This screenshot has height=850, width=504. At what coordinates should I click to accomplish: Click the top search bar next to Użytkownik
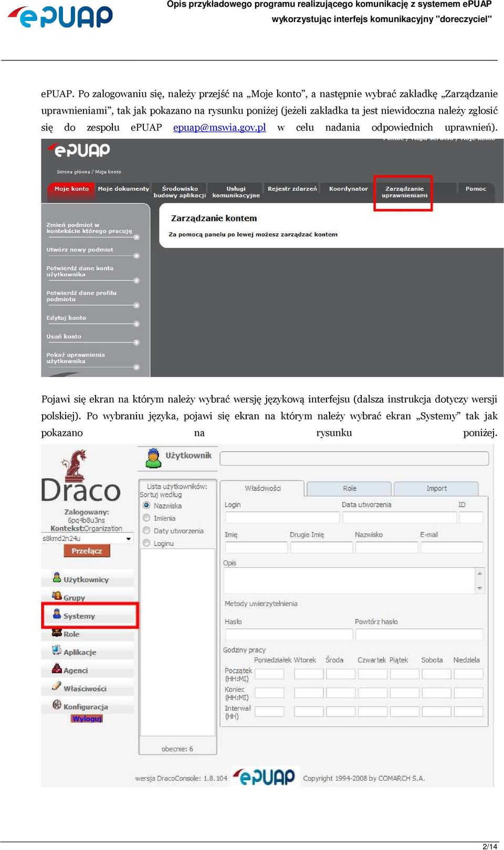[354, 458]
